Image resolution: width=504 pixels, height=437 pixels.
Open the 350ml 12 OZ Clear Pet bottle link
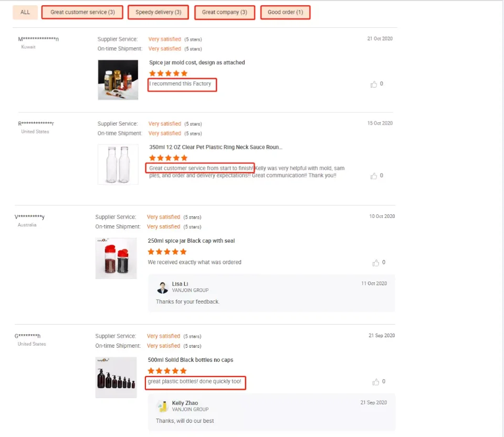tap(216, 147)
